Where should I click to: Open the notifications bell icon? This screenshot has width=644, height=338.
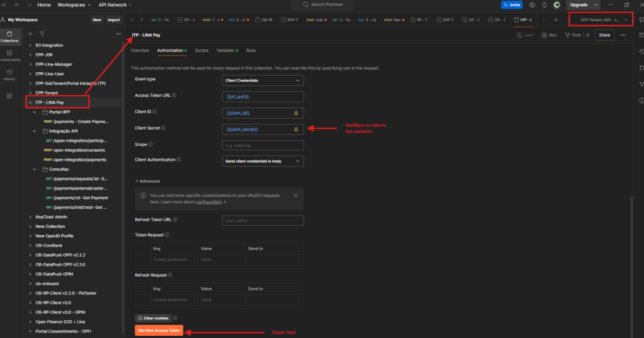click(x=545, y=5)
